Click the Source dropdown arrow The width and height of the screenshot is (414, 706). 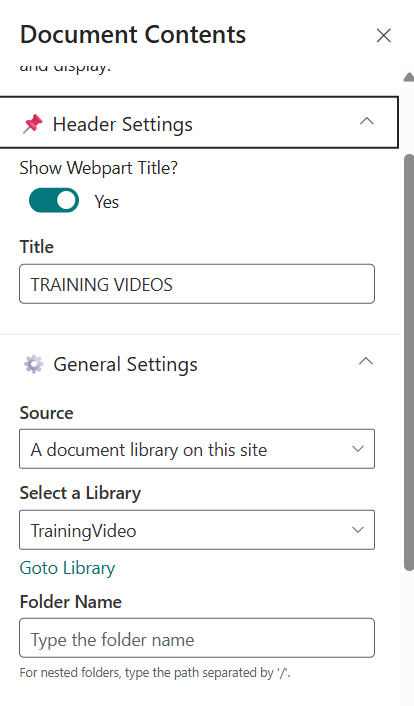358,449
